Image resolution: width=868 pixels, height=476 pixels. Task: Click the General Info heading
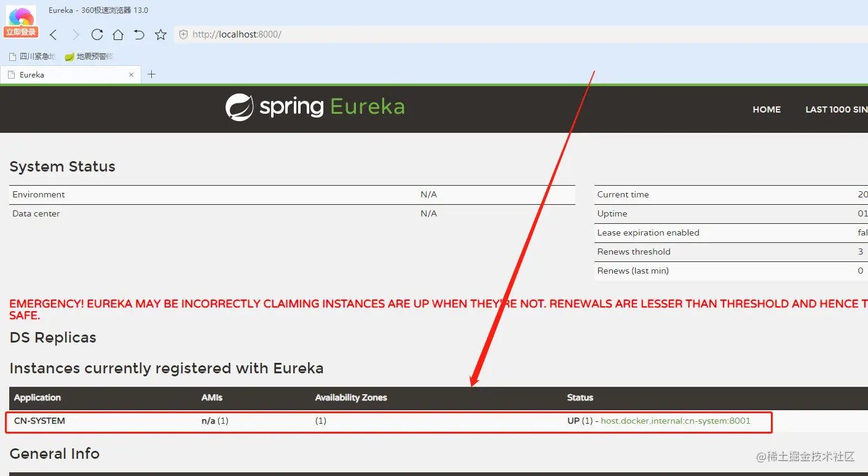click(55, 454)
